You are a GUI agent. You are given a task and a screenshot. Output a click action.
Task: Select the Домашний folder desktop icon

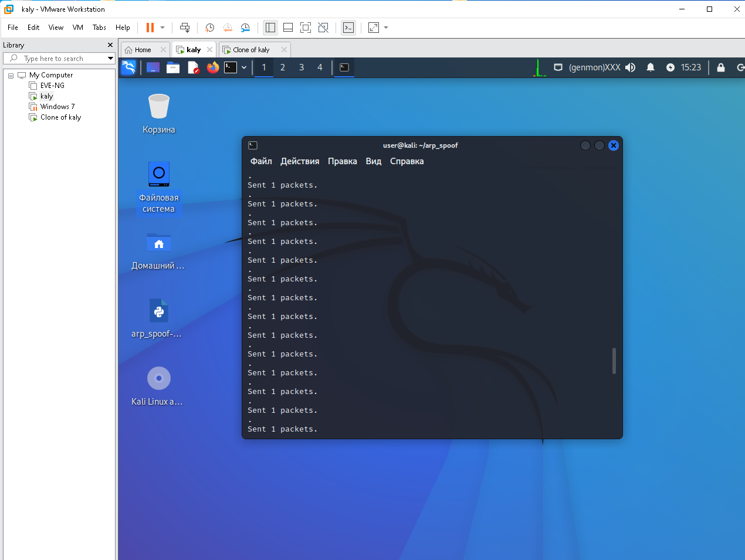[158, 250]
